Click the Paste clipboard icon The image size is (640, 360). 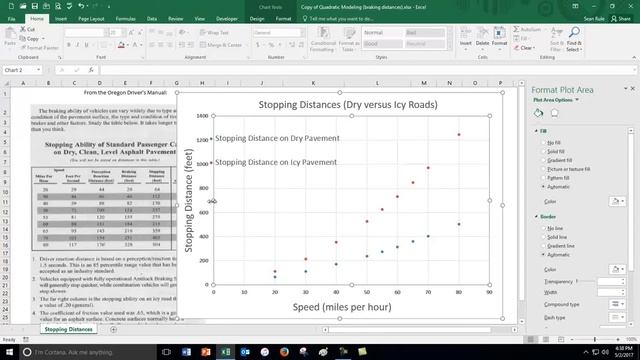10,33
